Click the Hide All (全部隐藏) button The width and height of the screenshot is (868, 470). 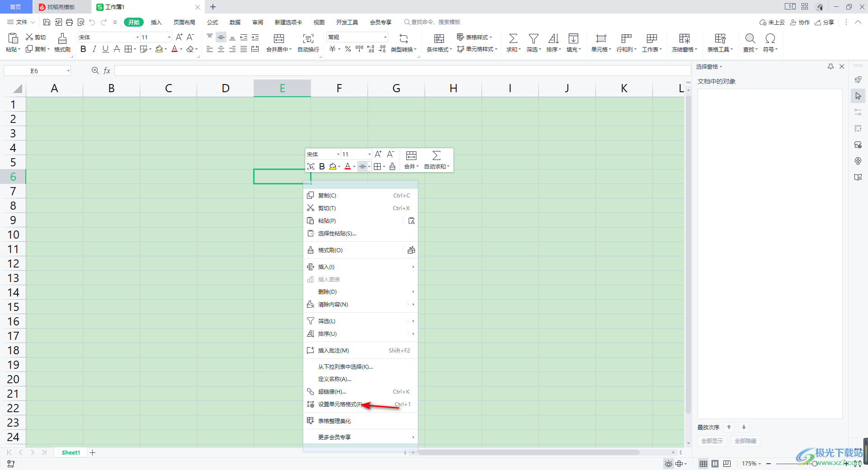(x=745, y=441)
